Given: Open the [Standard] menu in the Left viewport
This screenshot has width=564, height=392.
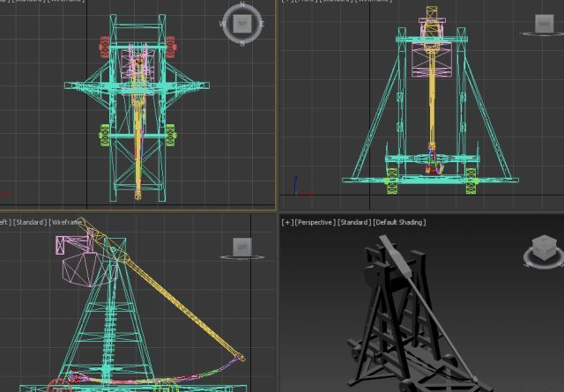Looking at the screenshot, I should (30, 222).
